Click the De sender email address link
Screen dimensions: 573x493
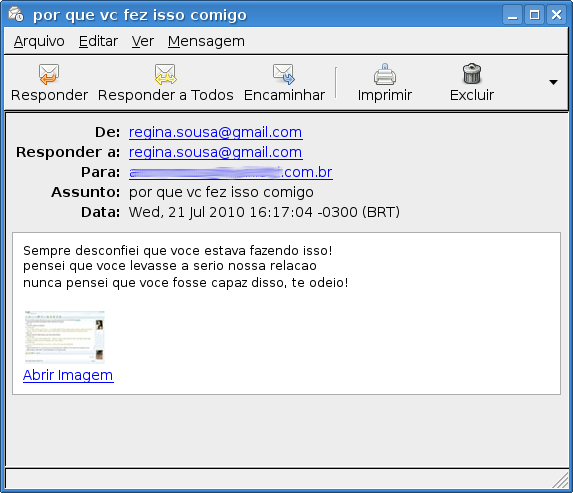(215, 132)
